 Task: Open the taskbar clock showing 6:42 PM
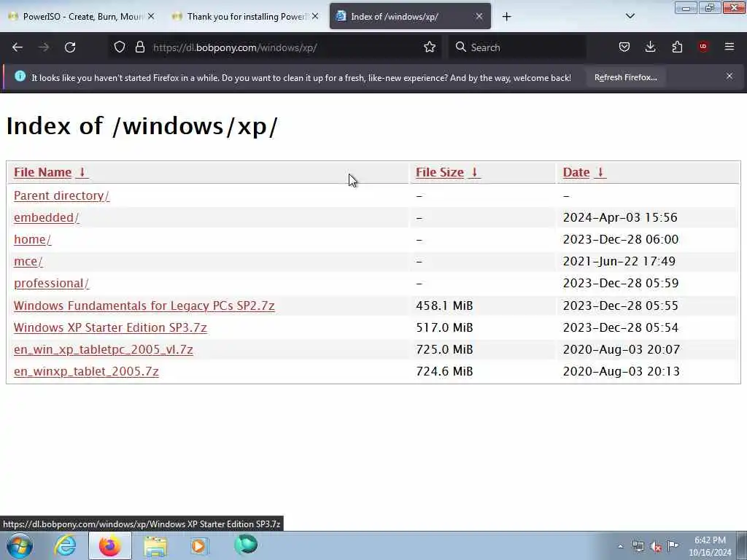(x=710, y=546)
